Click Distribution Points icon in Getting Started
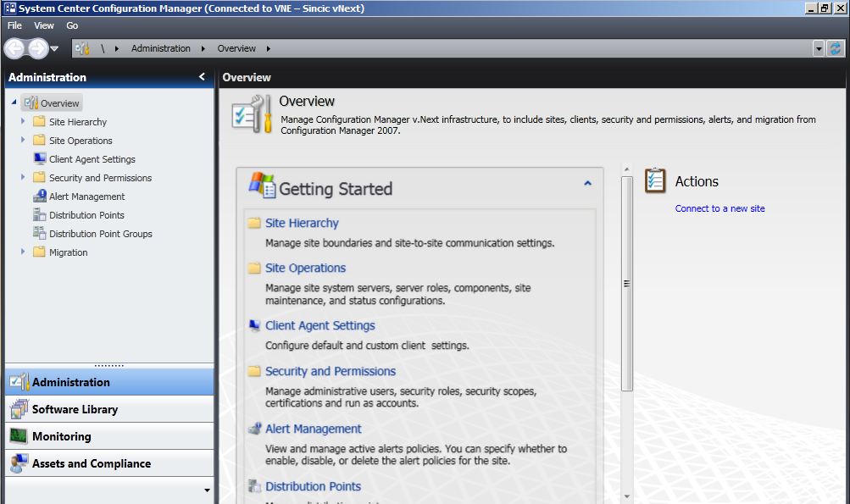Image resolution: width=850 pixels, height=504 pixels. coord(254,486)
